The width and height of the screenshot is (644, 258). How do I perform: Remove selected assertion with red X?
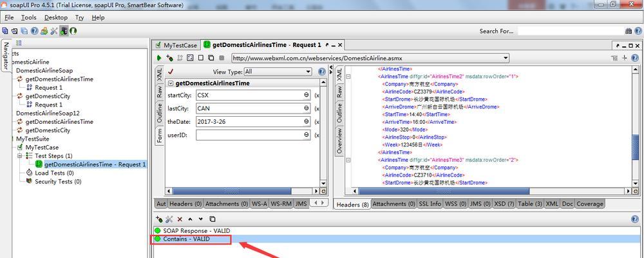[180, 219]
